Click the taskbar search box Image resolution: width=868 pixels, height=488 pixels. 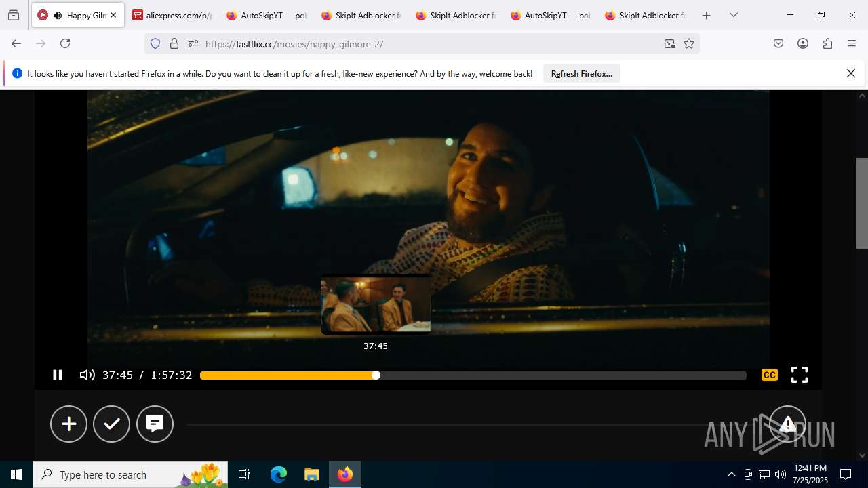(x=130, y=474)
